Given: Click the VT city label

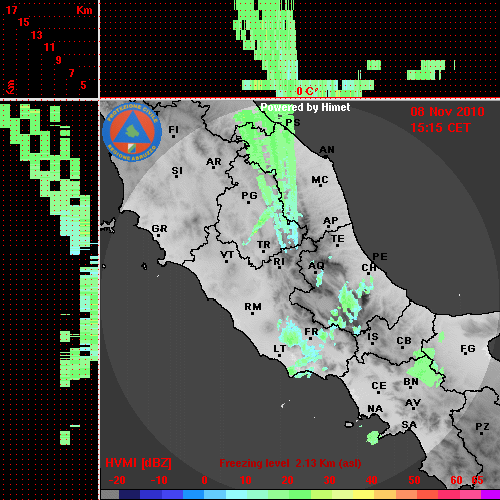Looking at the screenshot, I should tap(227, 255).
